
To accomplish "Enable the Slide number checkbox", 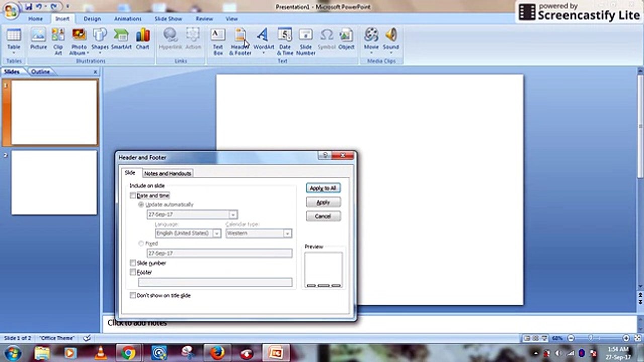I will [133, 263].
